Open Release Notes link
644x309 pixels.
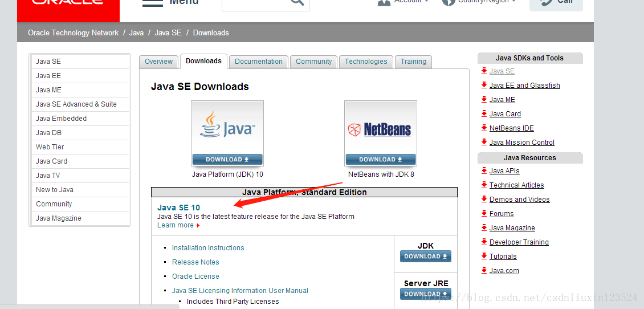(195, 262)
